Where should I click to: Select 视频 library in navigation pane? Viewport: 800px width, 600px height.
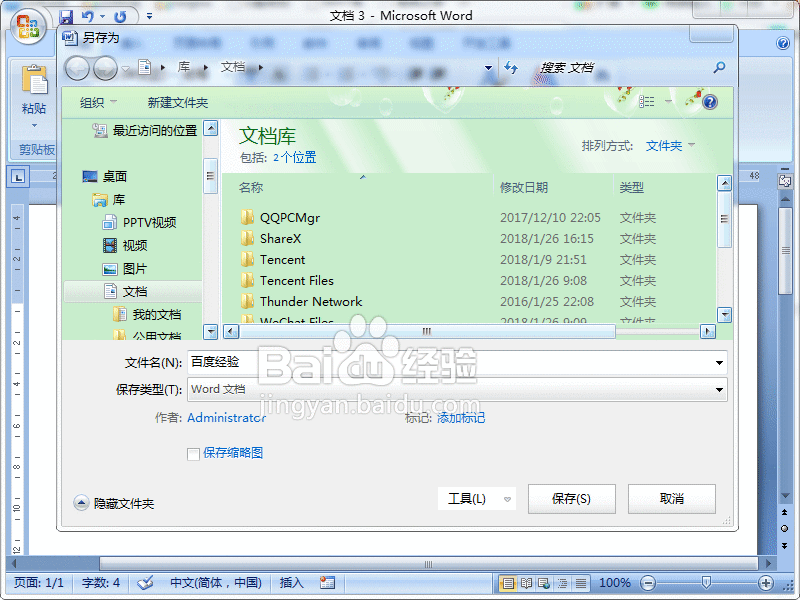coord(125,245)
